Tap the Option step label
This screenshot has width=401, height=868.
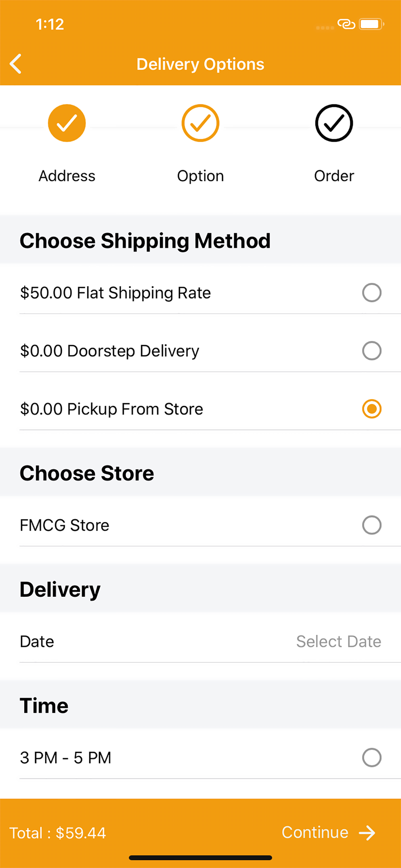pyautogui.click(x=200, y=176)
